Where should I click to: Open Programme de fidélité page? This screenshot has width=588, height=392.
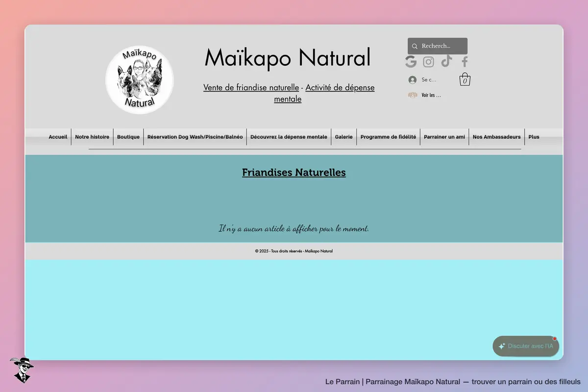tap(388, 137)
